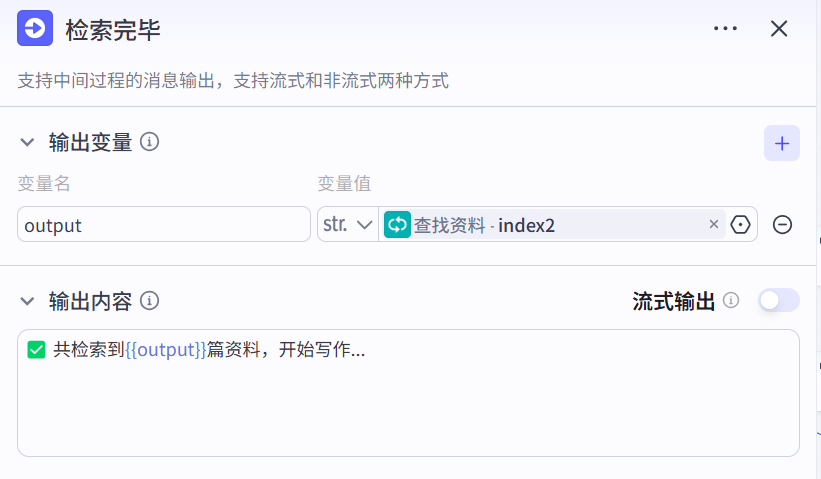Add a new output variable with plus button

point(781,143)
